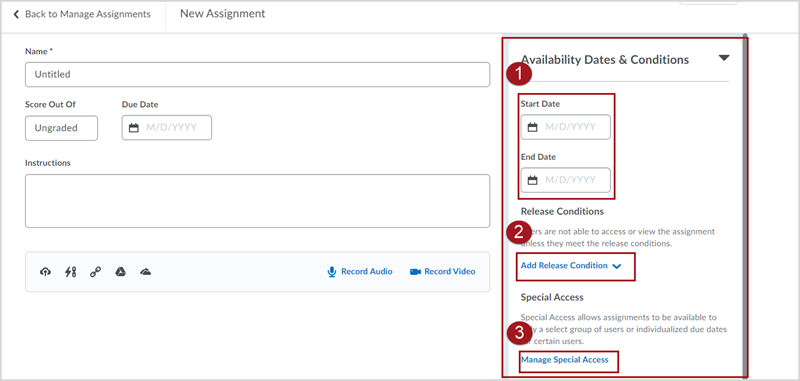
Task: Click the End Date M/D/YYYY field
Action: pyautogui.click(x=565, y=180)
